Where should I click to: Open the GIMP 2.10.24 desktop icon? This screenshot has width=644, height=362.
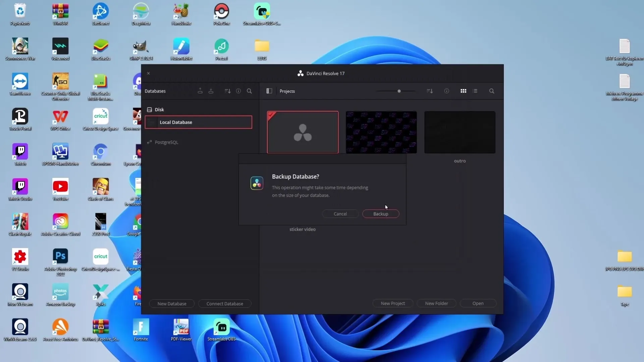[x=141, y=49]
